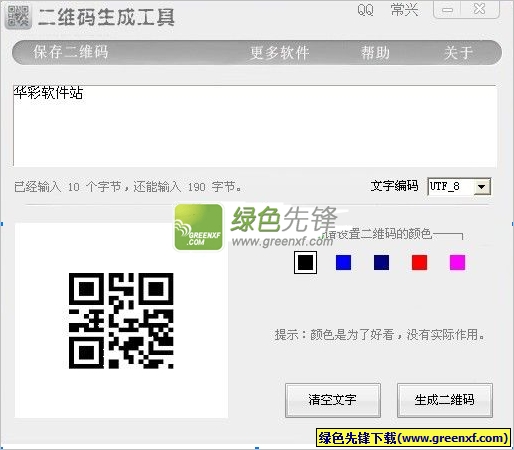Expand the 文字编码 dropdown arrow
The width and height of the screenshot is (514, 450).
coord(481,186)
